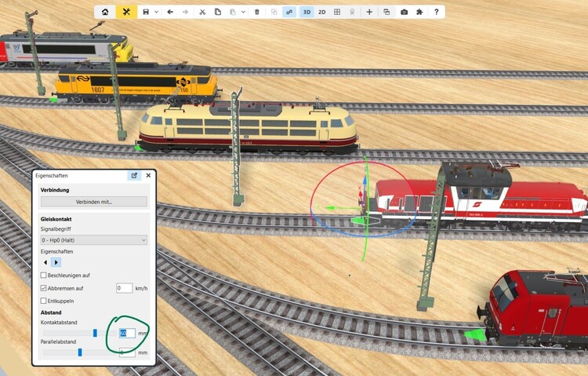Expand the save options arrow
This screenshot has width=588, height=376.
click(x=156, y=12)
